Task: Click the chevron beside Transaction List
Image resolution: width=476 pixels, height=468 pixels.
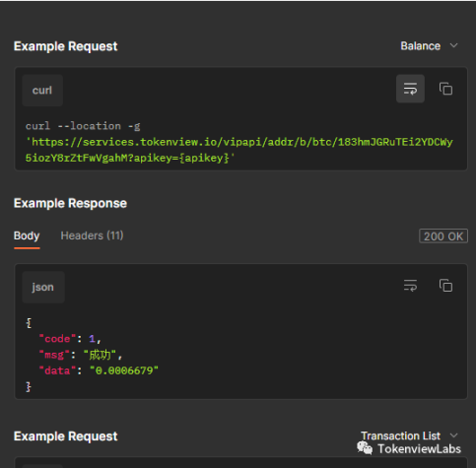Action: click(x=453, y=435)
